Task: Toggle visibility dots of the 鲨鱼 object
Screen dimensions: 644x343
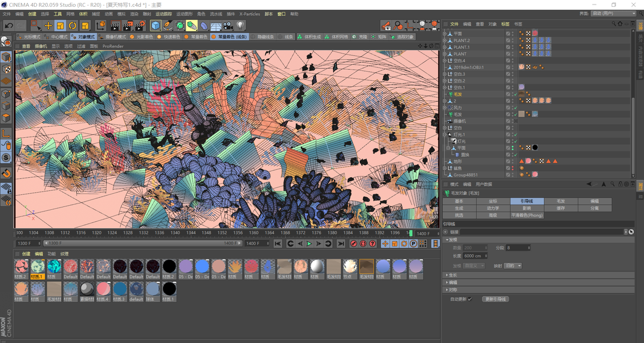Action: pyautogui.click(x=513, y=168)
